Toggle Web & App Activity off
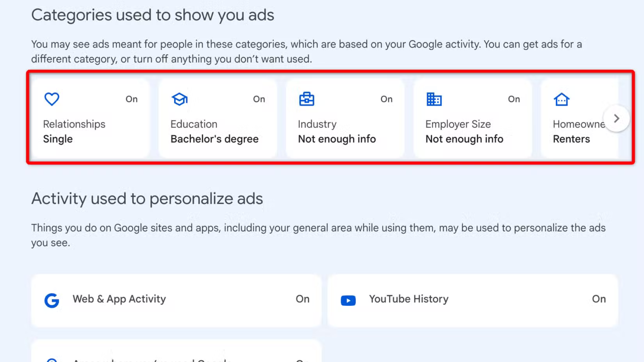644x362 pixels. coord(302,299)
